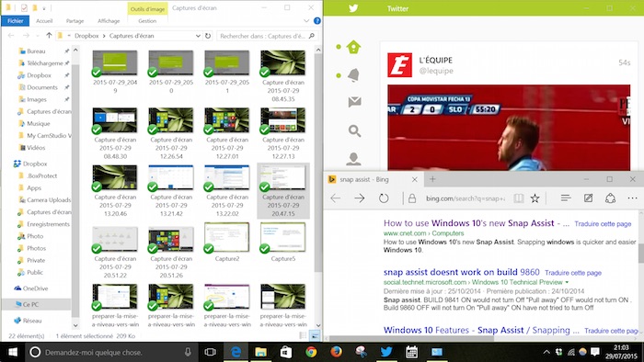Open Quick Access Toolbar customize dropdown
Viewport: 644px width, 362px height.
click(x=44, y=7)
